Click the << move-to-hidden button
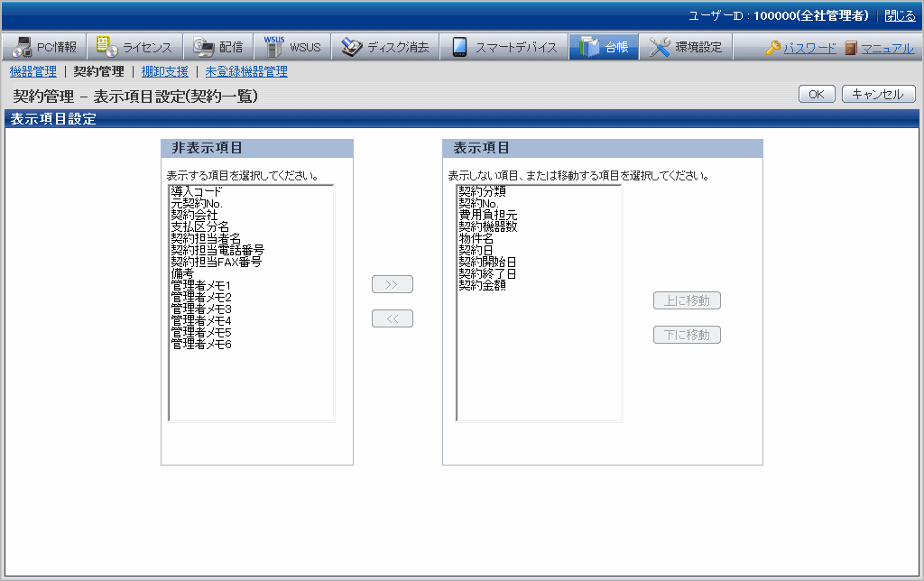 [393, 318]
